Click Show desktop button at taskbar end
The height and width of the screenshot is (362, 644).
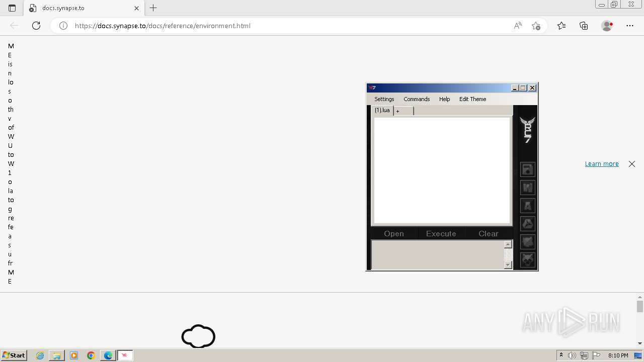pyautogui.click(x=638, y=355)
